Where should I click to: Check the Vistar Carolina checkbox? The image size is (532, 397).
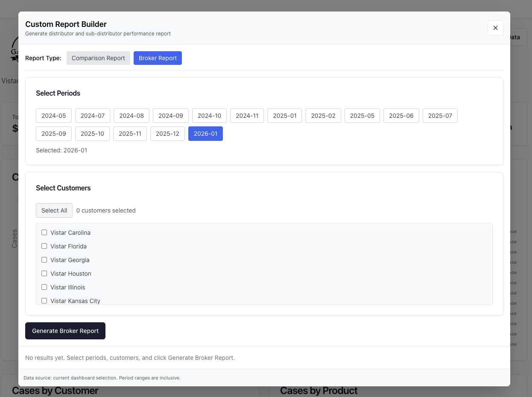(x=44, y=233)
